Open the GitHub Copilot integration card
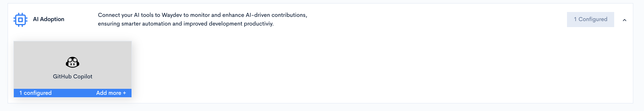This screenshot has height=111, width=644. (73, 69)
